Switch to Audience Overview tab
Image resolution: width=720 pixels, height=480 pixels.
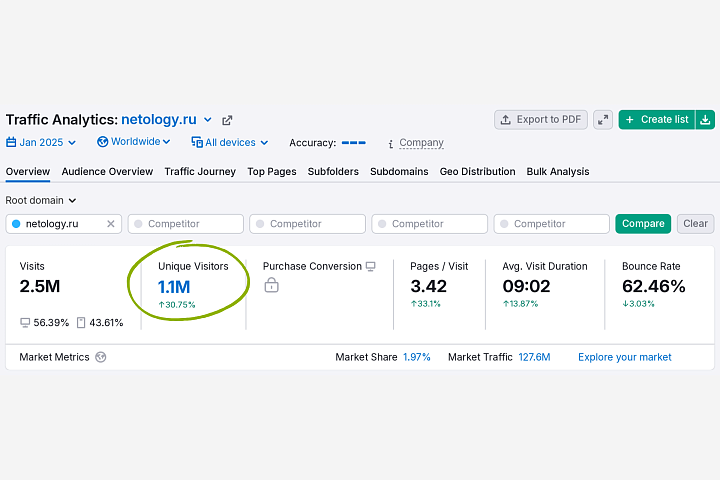[x=107, y=171]
